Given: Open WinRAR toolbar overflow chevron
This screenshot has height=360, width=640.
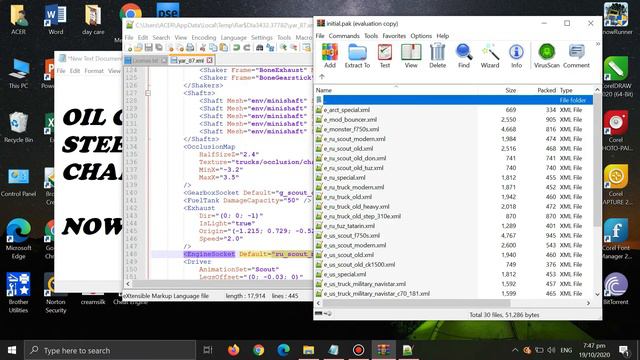Looking at the screenshot, I should click(598, 44).
